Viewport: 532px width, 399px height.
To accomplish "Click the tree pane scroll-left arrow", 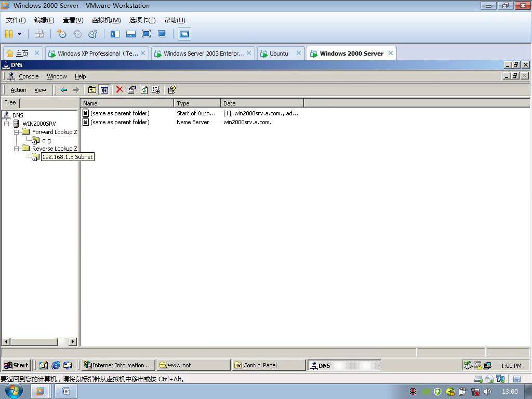I will pos(6,341).
